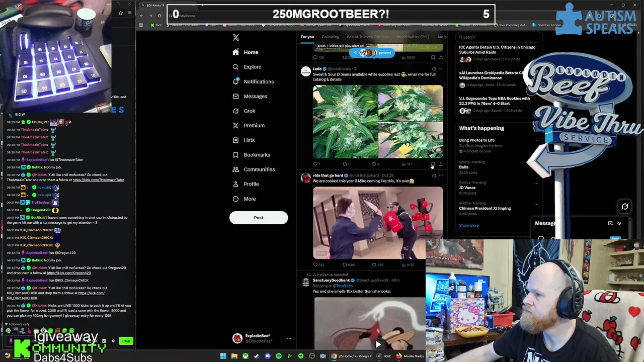644x362 pixels.
Task: Open options for JD Vance trend
Action: click(x=536, y=184)
